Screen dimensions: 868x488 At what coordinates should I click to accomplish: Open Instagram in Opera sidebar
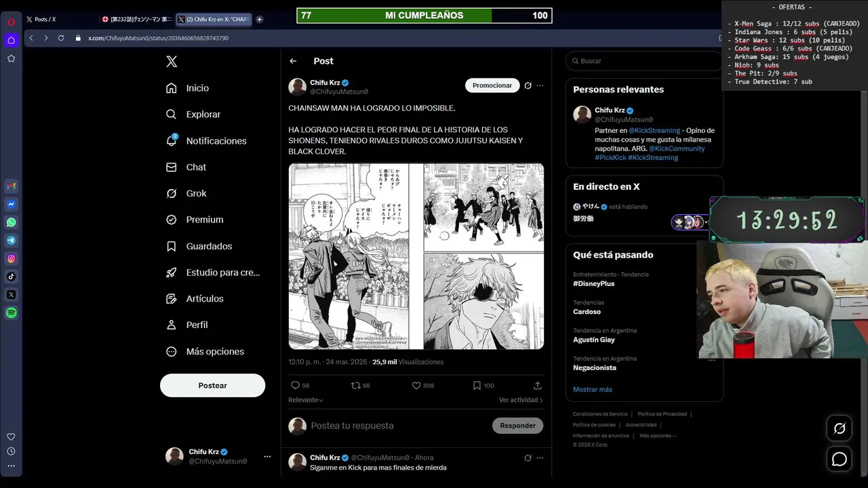(12, 258)
